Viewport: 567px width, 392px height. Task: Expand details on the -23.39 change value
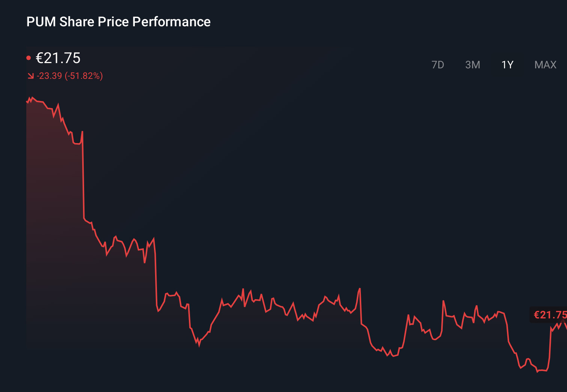point(49,76)
